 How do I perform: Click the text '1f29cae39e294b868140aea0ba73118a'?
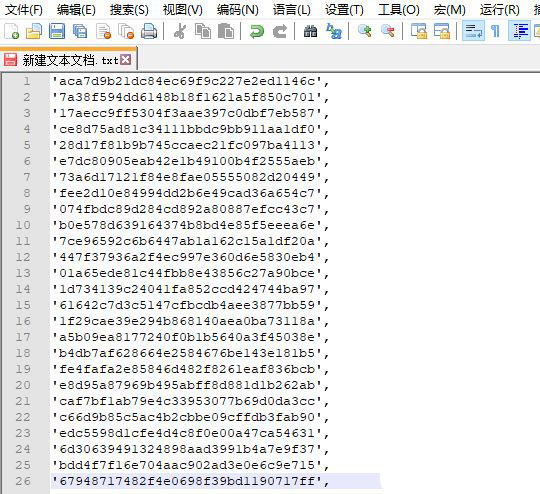point(187,321)
